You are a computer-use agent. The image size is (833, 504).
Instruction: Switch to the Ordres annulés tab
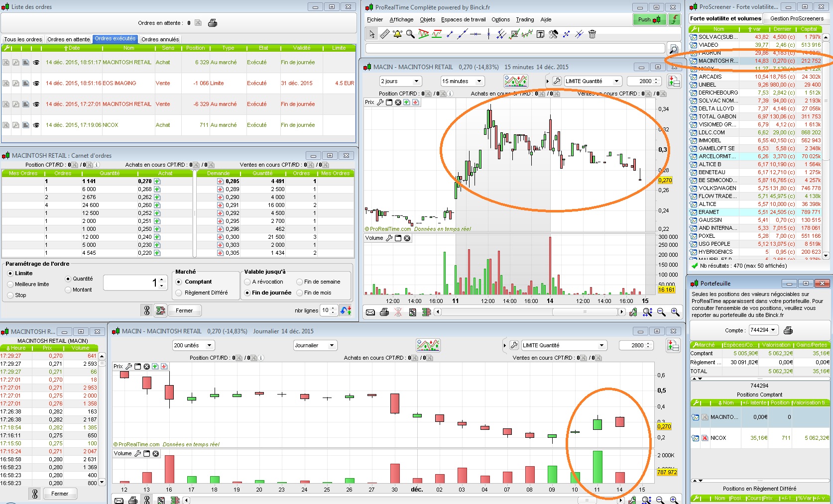point(160,39)
